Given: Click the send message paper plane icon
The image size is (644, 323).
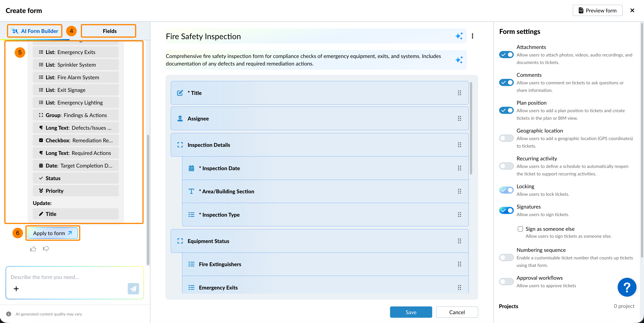Looking at the screenshot, I should point(133,289).
